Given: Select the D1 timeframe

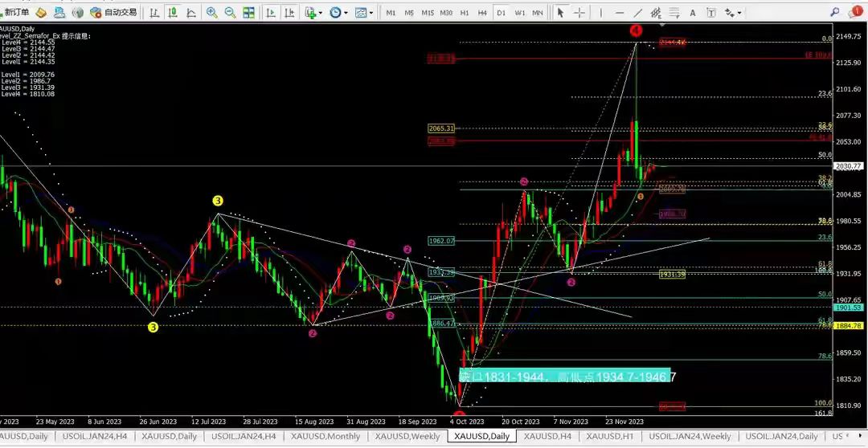Looking at the screenshot, I should pos(501,13).
